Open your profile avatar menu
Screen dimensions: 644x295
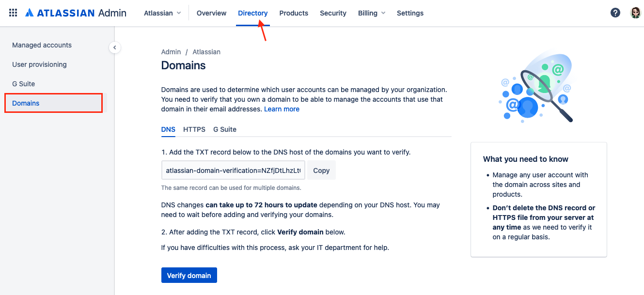coord(635,12)
